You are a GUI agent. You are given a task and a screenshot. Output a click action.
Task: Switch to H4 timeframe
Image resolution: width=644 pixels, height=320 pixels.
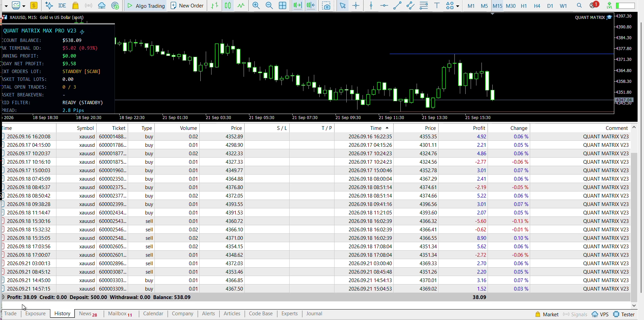click(x=537, y=6)
